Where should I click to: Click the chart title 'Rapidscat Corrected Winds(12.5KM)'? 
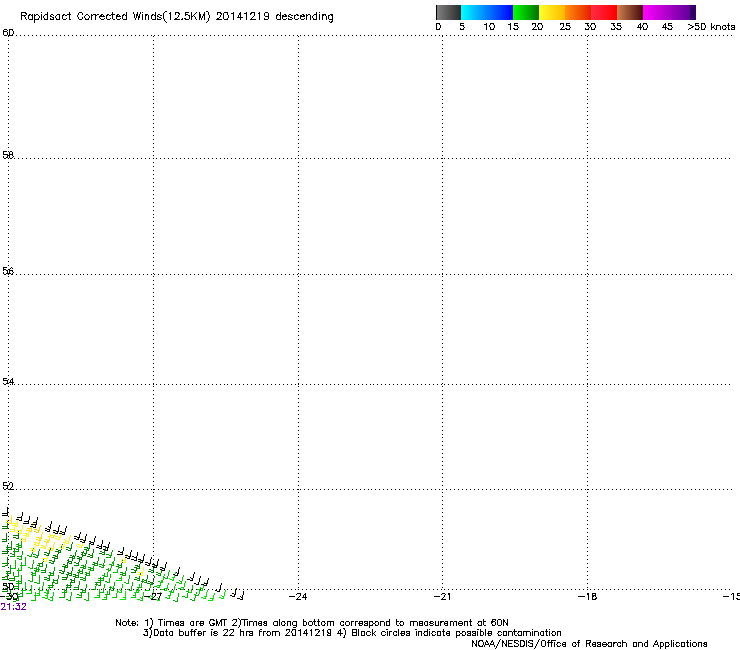tap(115, 17)
